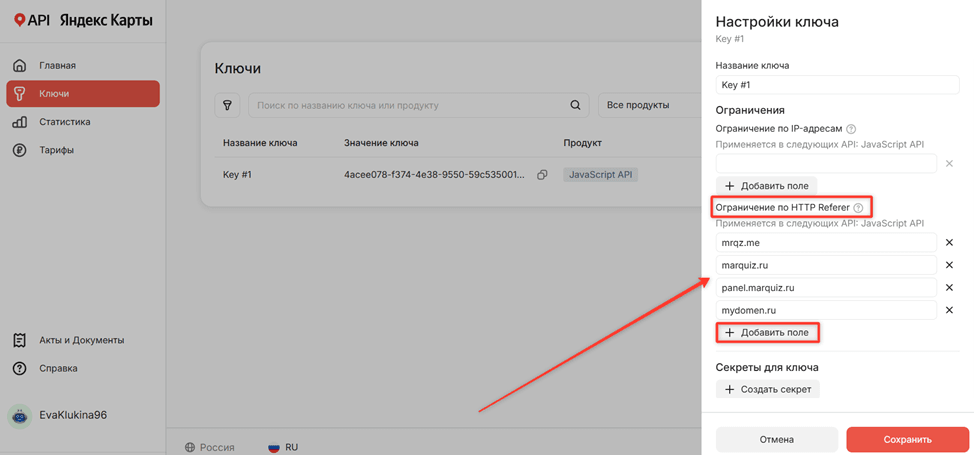
Task: Copy the key value with copy icon
Action: click(x=542, y=175)
